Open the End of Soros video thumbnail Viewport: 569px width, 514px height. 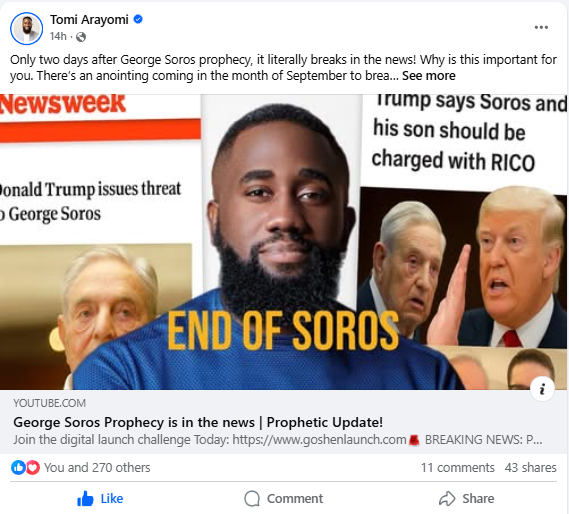[x=283, y=242]
